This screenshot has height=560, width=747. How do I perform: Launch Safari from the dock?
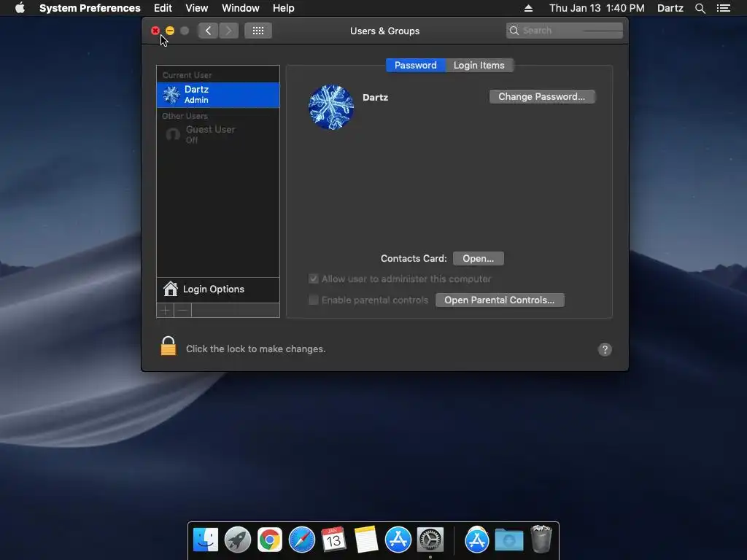301,540
